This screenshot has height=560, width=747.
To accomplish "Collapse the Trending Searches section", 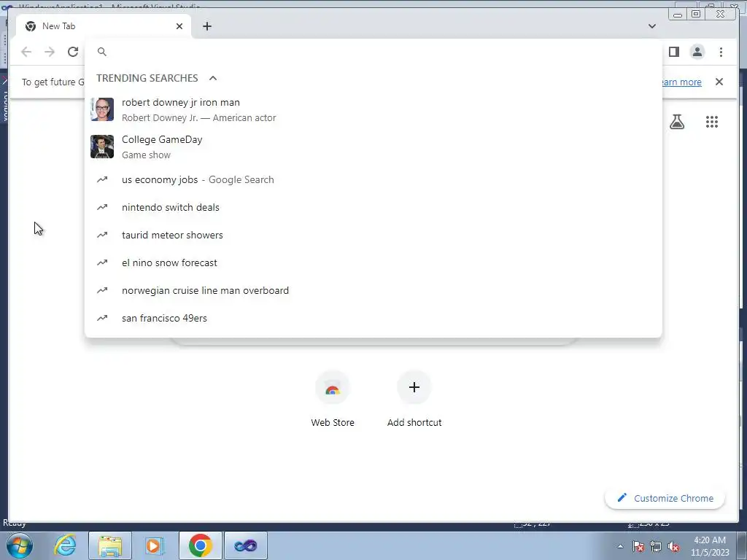I will click(x=213, y=78).
